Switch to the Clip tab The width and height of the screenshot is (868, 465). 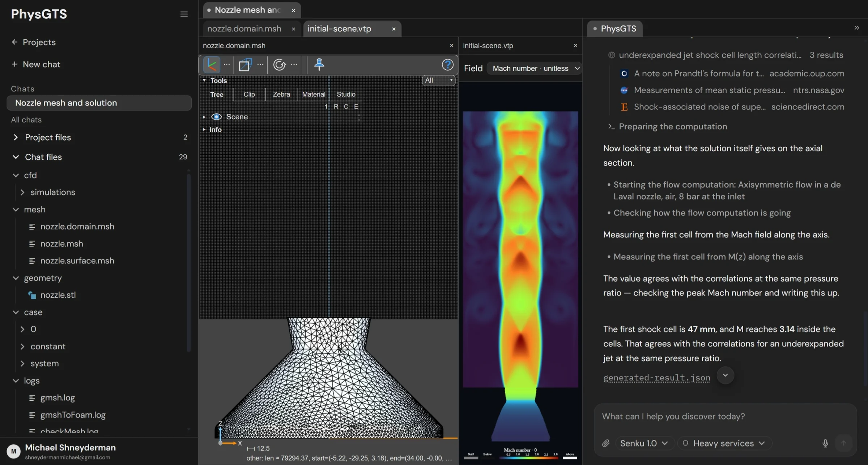point(249,94)
